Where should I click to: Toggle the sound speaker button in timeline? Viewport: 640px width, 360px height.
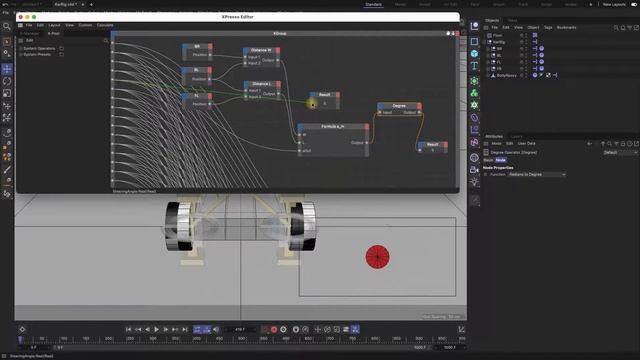216,329
